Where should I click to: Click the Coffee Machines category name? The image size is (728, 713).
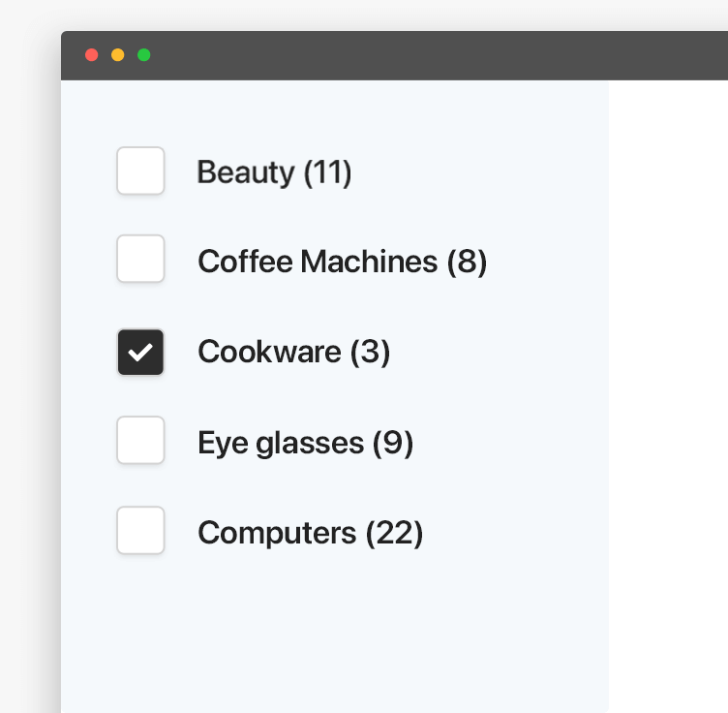pyautogui.click(x=318, y=262)
